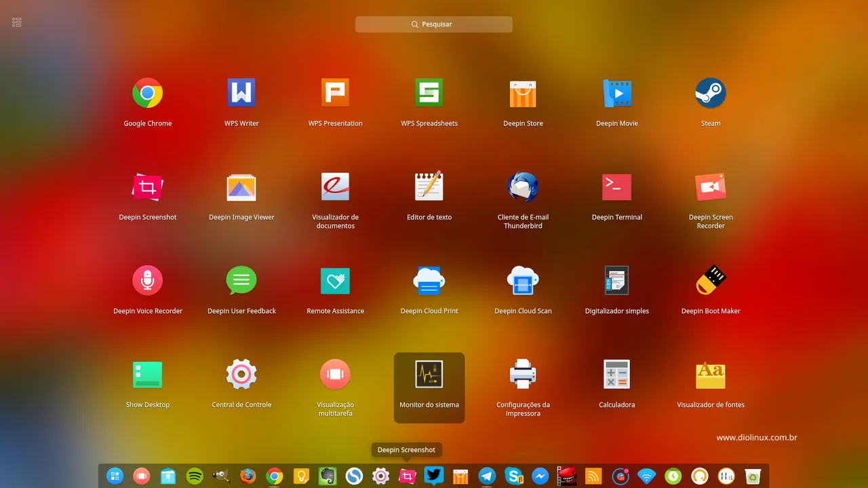
Task: Open Messenger from the dock
Action: tap(540, 476)
